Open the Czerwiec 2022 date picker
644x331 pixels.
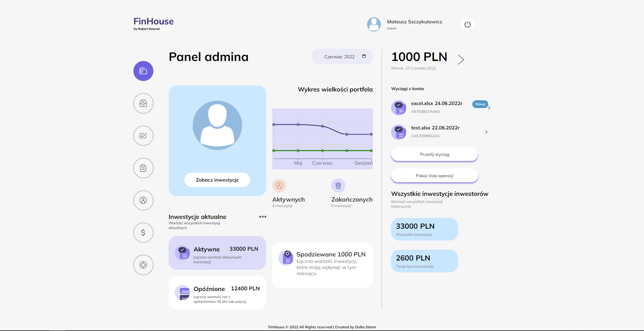342,57
